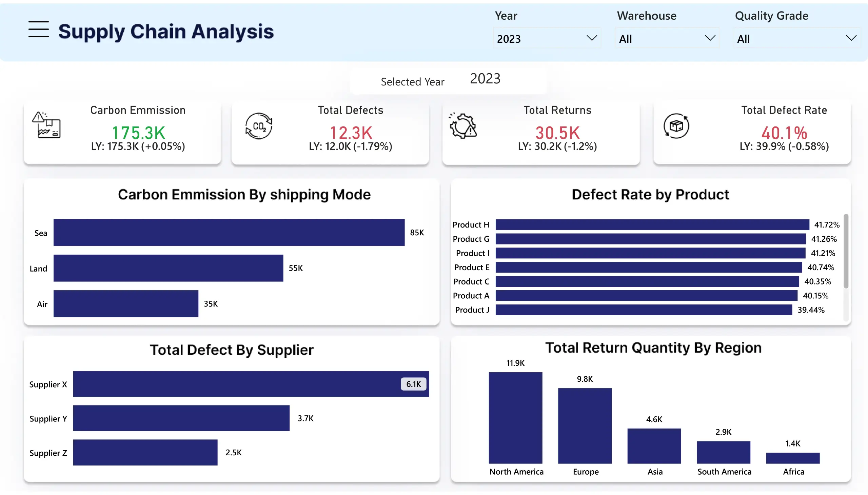Click the CO2 icon on Total Defects card
Viewport: 868px width, 495px height.
coord(259,126)
